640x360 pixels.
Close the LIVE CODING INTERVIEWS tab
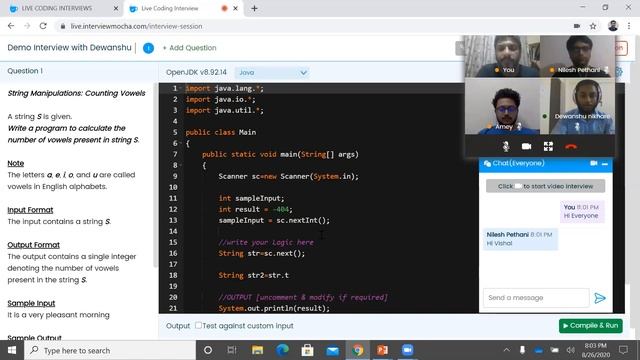pos(116,8)
